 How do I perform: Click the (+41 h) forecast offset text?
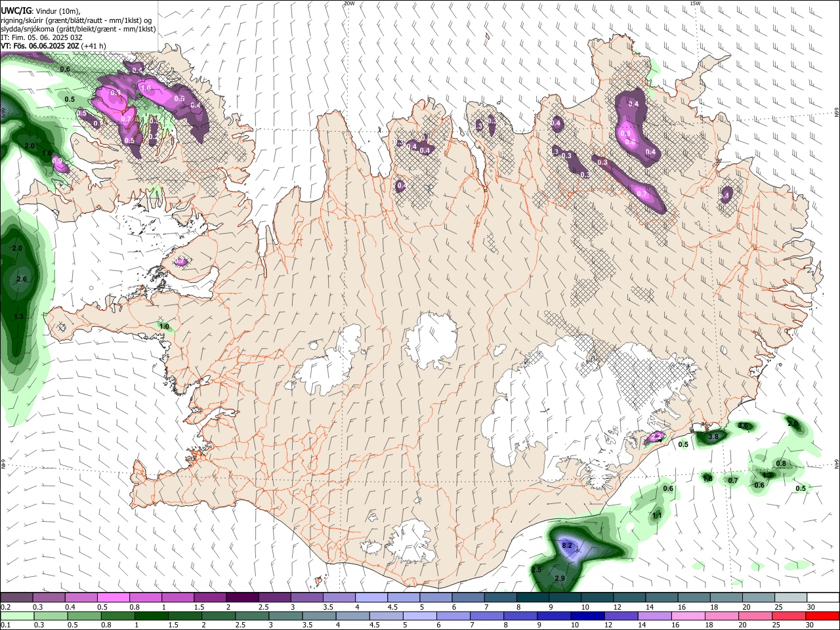pos(94,46)
